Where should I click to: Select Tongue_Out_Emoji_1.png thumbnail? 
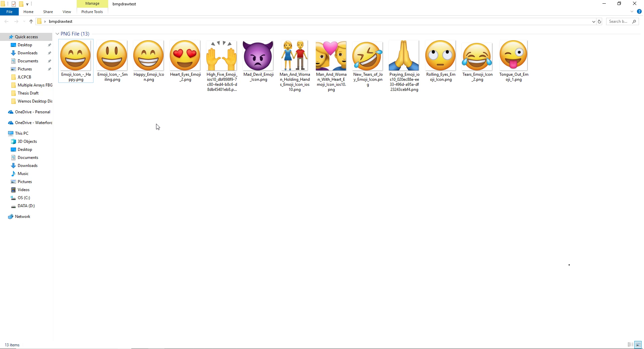(x=514, y=61)
